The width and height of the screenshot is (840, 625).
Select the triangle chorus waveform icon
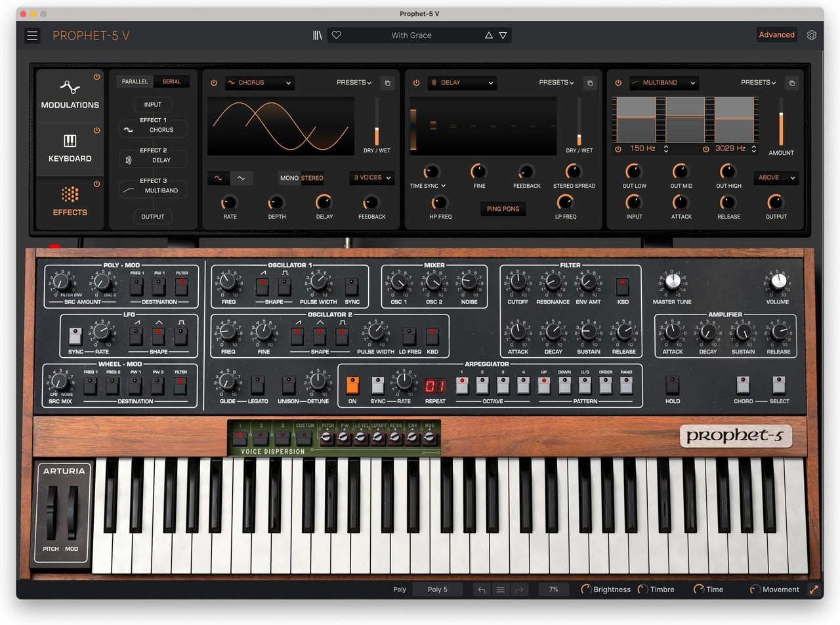(x=241, y=178)
